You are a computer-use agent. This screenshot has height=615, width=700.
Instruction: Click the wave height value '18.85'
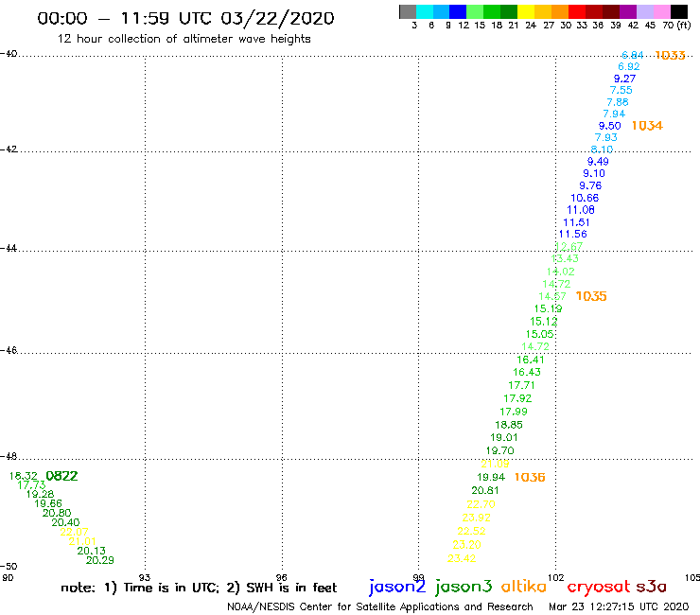(x=509, y=425)
